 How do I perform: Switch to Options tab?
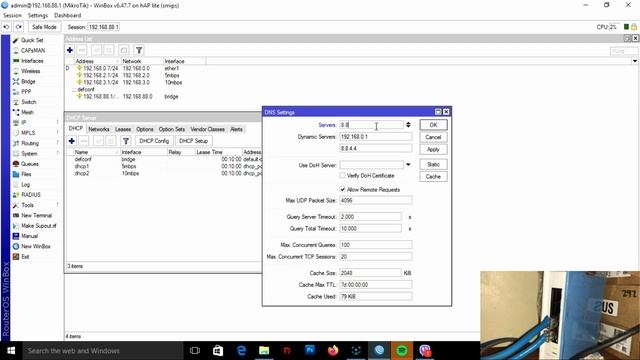coord(145,129)
